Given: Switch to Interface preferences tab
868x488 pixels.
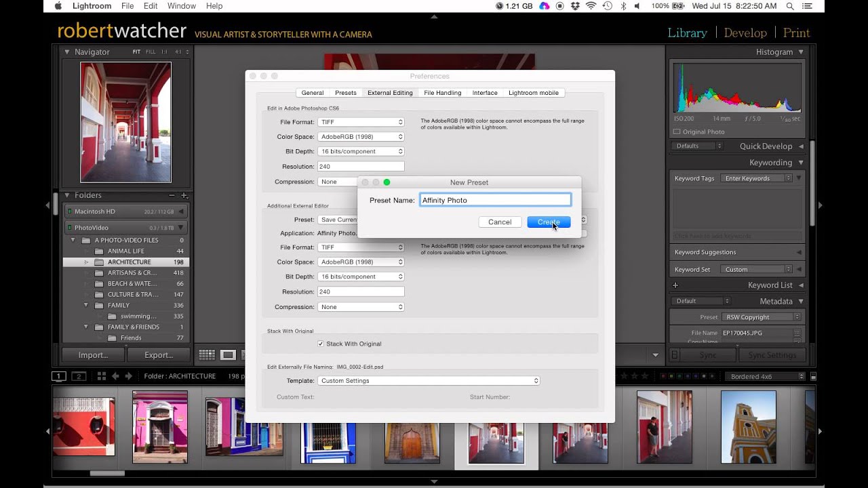Looking at the screenshot, I should [485, 93].
